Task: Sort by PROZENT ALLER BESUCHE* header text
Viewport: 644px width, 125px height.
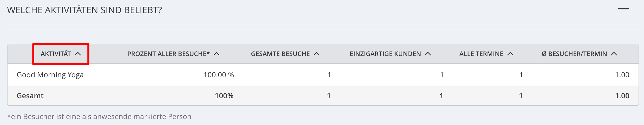Action: point(168,54)
